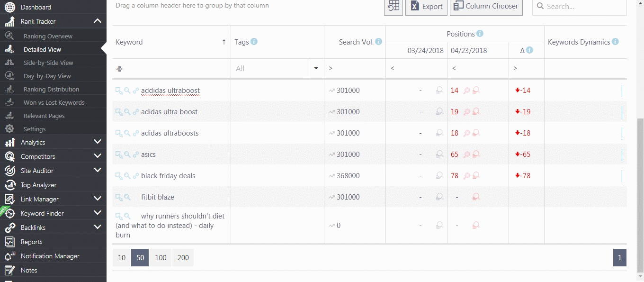This screenshot has width=644, height=282.
Task: Click the Search Vol. info icon
Action: pos(378,42)
